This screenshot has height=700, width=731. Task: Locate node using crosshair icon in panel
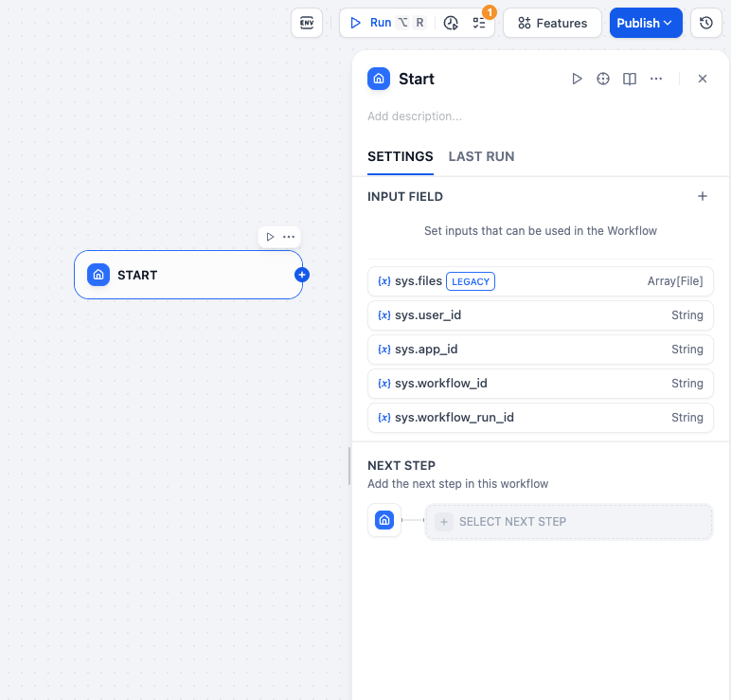(603, 79)
